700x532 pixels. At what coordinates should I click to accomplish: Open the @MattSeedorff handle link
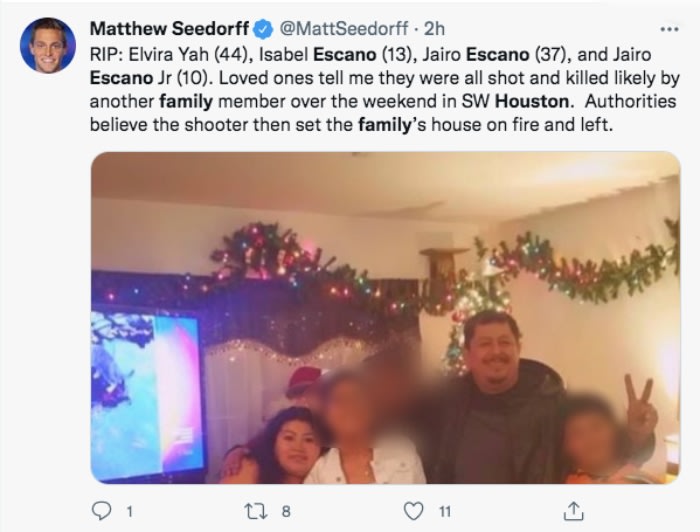tap(343, 29)
